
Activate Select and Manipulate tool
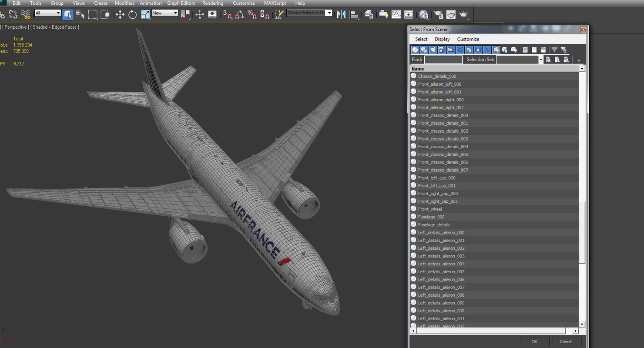[x=200, y=14]
